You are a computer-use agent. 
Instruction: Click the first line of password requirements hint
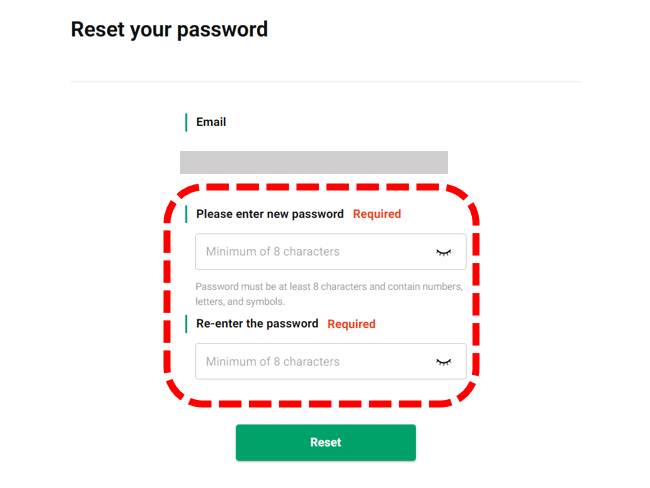pyautogui.click(x=329, y=286)
